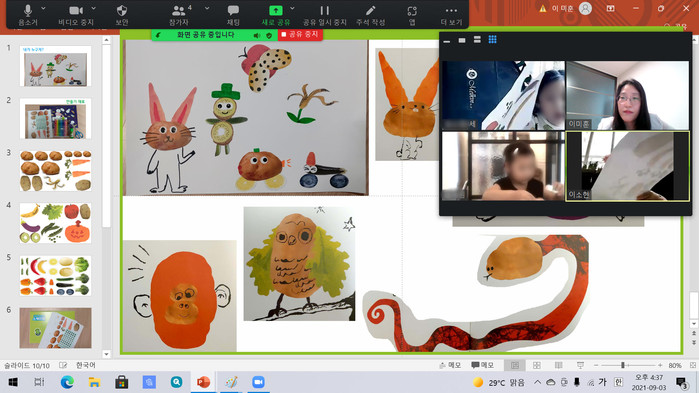This screenshot has width=699, height=393.
Task: Open the participants panel
Action: click(x=179, y=14)
